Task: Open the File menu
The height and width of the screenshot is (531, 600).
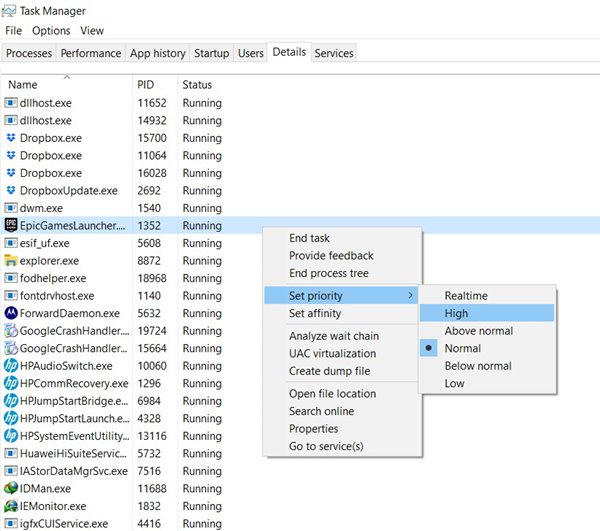Action: click(x=13, y=31)
